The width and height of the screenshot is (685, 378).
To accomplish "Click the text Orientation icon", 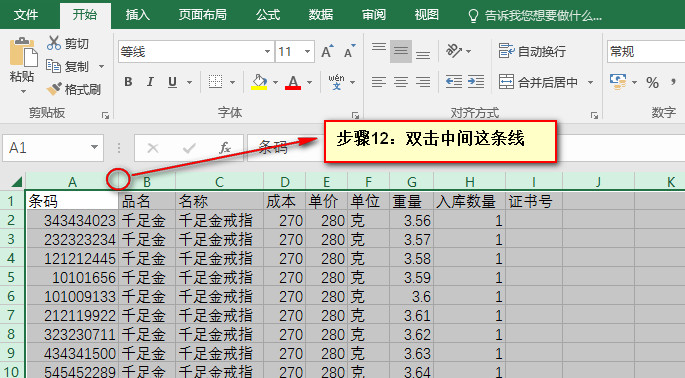I will click(x=454, y=51).
